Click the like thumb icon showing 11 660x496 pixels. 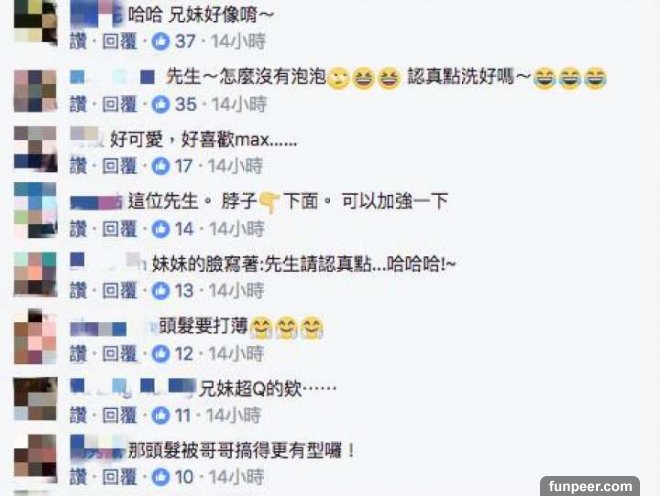pyautogui.click(x=160, y=416)
